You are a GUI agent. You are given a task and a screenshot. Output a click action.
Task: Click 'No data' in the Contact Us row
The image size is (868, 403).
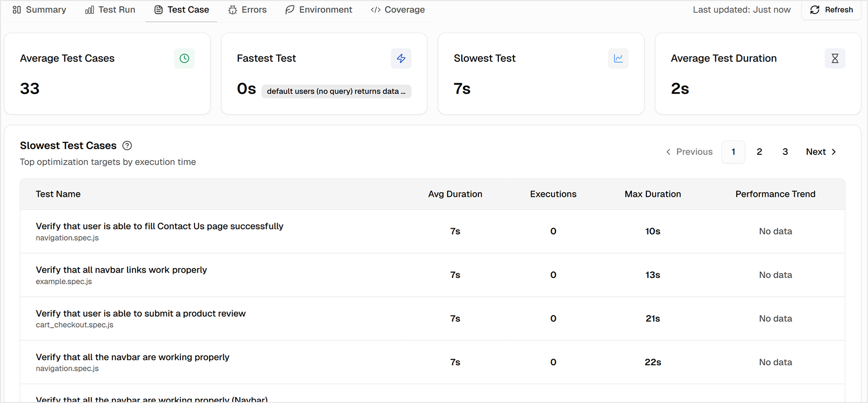coord(775,231)
